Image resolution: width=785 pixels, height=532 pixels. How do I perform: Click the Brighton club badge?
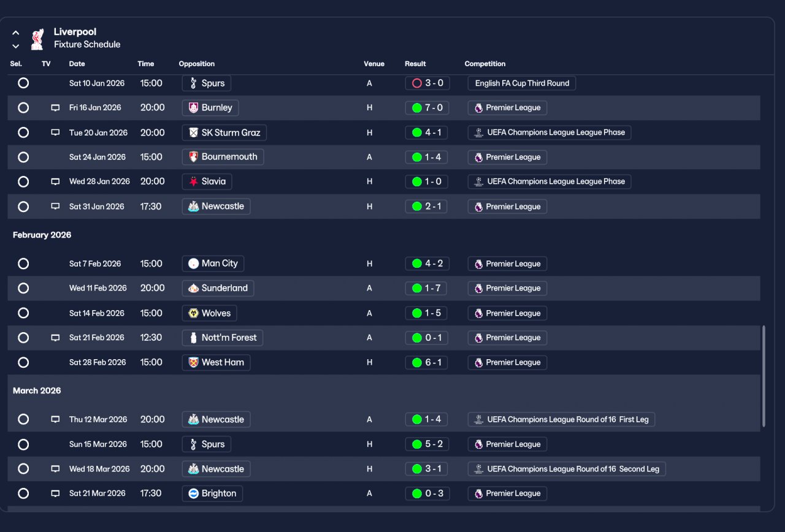[193, 493]
